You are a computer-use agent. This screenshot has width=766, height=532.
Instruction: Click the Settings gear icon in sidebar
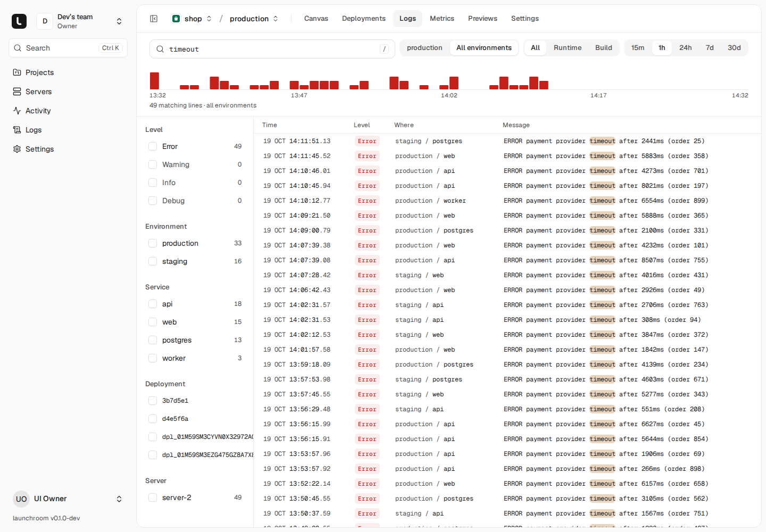click(x=17, y=149)
